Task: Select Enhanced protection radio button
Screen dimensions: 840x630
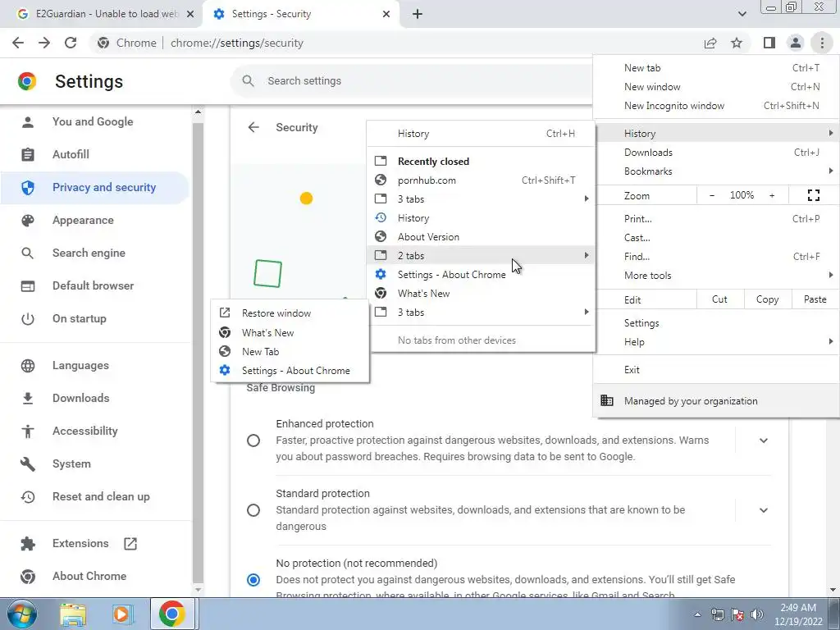Action: click(x=253, y=441)
